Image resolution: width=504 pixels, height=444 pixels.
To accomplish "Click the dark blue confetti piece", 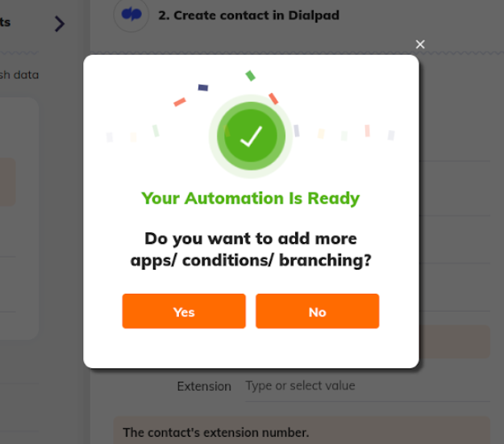I will pyautogui.click(x=203, y=87).
